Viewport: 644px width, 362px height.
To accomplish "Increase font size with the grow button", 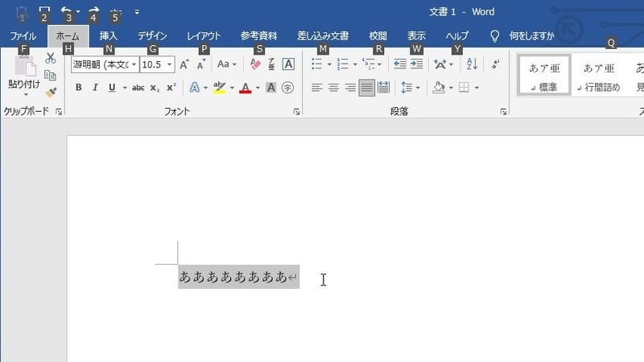I will coord(184,64).
